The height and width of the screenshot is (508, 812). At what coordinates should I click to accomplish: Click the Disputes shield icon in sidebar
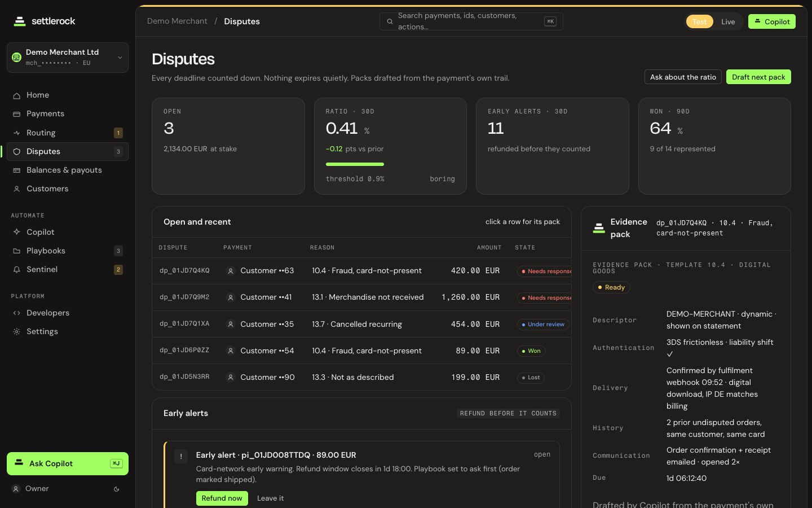click(x=17, y=152)
